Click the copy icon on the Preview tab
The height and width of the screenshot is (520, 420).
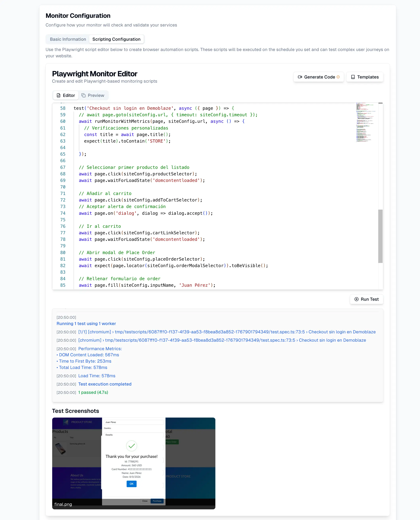click(x=83, y=95)
